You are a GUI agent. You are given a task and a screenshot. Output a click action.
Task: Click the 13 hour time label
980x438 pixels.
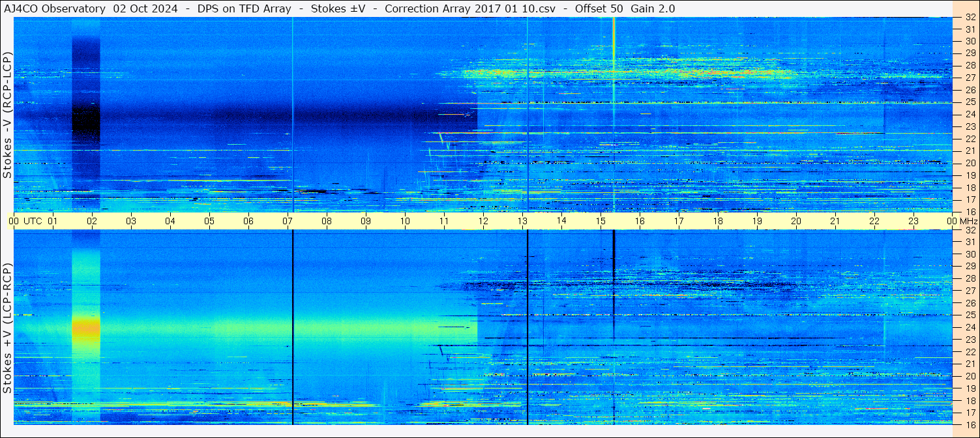tap(522, 221)
